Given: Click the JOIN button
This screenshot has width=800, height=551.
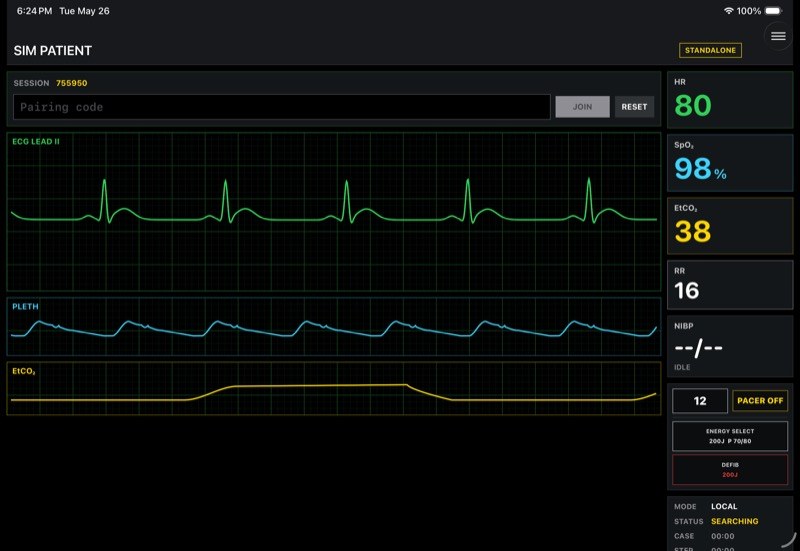Looking at the screenshot, I should [x=582, y=107].
